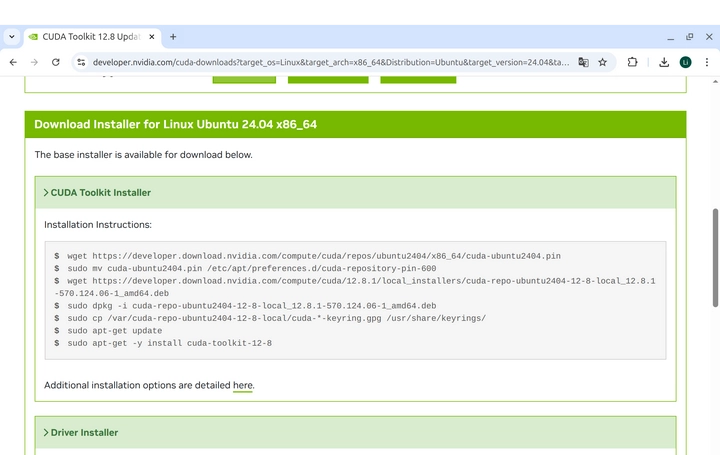The width and height of the screenshot is (720, 455).
Task: Reload the CUDA downloads page
Action: (55, 62)
